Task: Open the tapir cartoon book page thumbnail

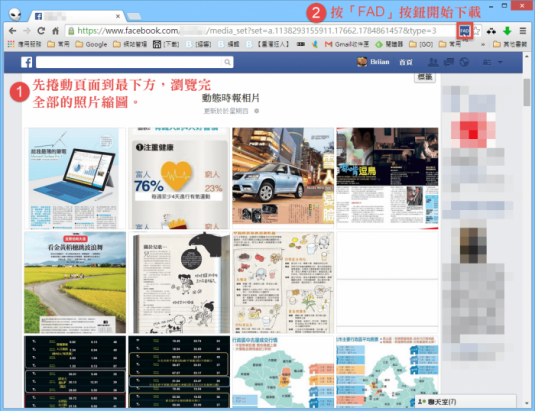Action: pyautogui.click(x=179, y=282)
